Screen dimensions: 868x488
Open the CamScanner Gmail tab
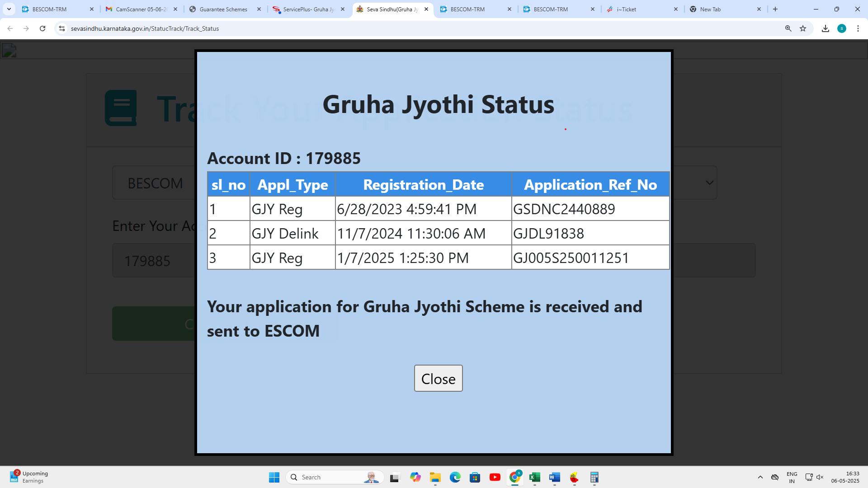coord(141,9)
